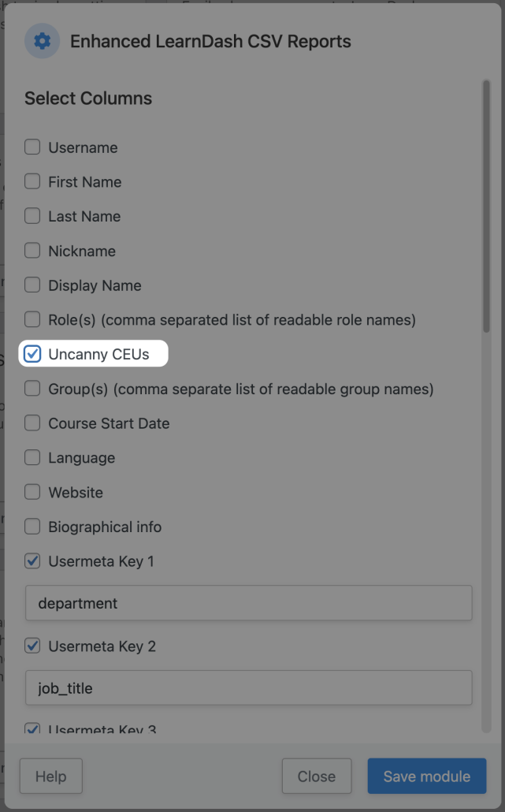Check the Website column checkbox
The width and height of the screenshot is (505, 812).
[x=32, y=492]
